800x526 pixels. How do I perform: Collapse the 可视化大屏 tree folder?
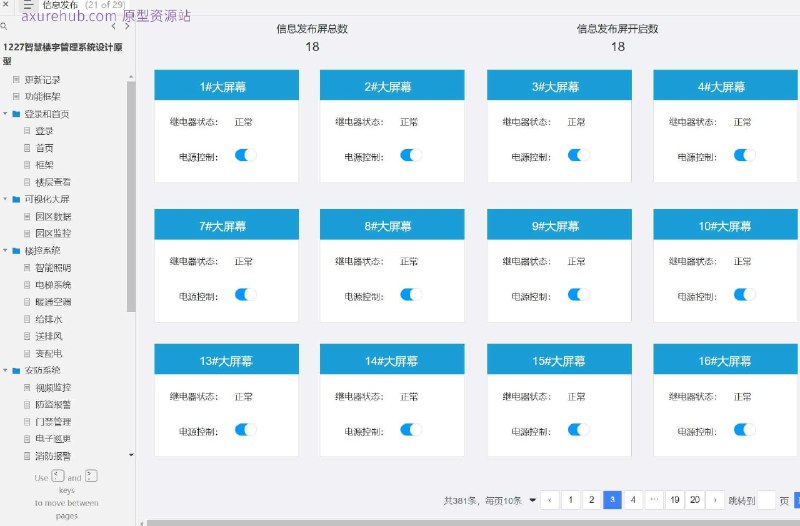point(5,198)
